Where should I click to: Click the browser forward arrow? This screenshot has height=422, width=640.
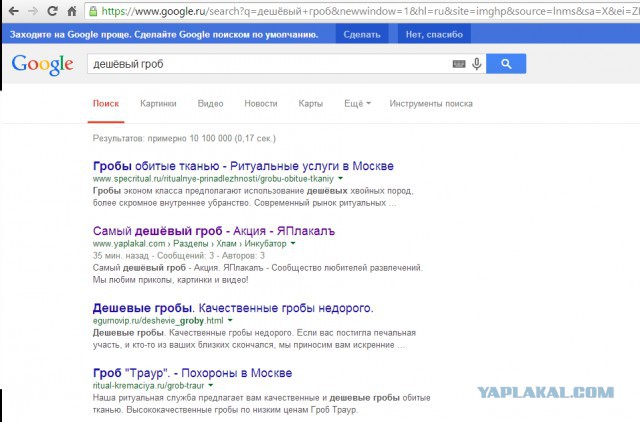point(33,11)
